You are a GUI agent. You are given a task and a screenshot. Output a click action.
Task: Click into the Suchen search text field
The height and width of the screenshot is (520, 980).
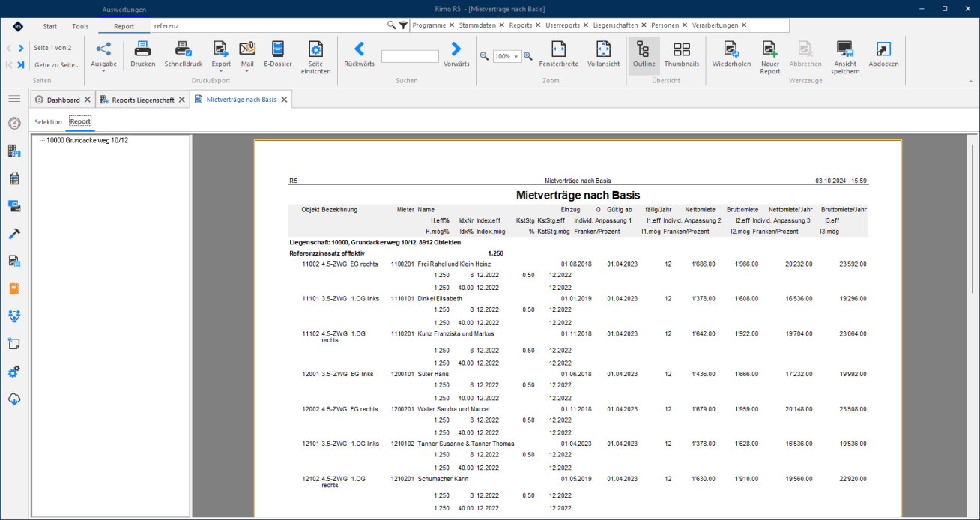tap(410, 56)
